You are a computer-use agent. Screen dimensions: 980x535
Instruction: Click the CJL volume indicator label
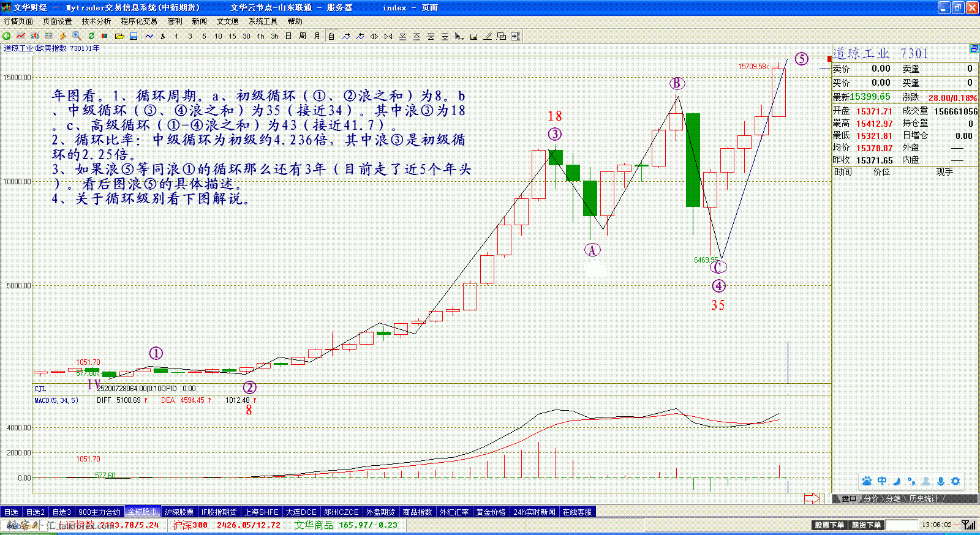pyautogui.click(x=40, y=389)
